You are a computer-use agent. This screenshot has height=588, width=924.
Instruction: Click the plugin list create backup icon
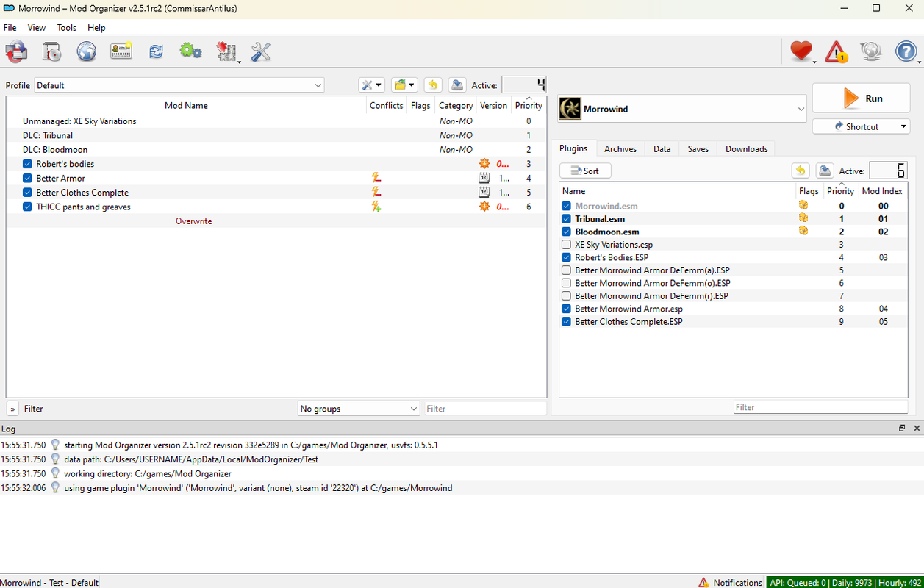pyautogui.click(x=825, y=171)
